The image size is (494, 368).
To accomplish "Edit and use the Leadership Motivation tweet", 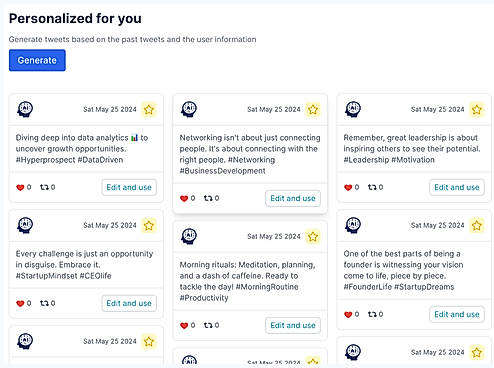I will pyautogui.click(x=457, y=187).
